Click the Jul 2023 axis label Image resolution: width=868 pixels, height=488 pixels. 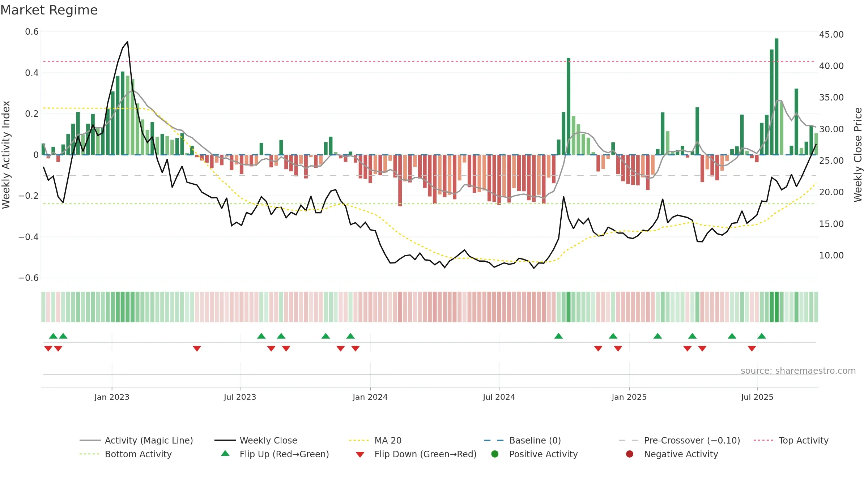(240, 397)
